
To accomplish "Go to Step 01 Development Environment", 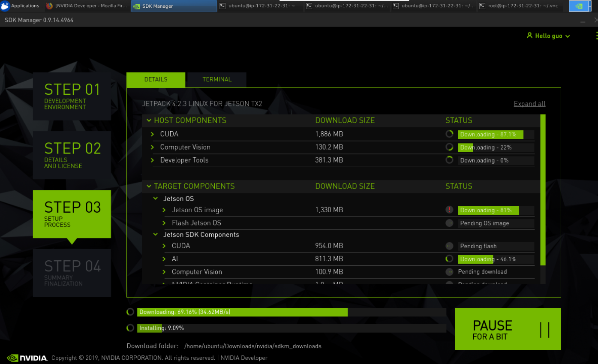I will coord(72,96).
